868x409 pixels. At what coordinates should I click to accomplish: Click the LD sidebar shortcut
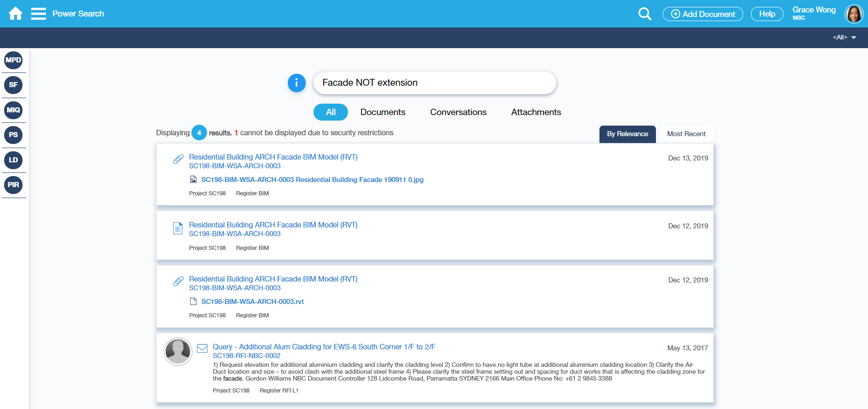click(13, 160)
